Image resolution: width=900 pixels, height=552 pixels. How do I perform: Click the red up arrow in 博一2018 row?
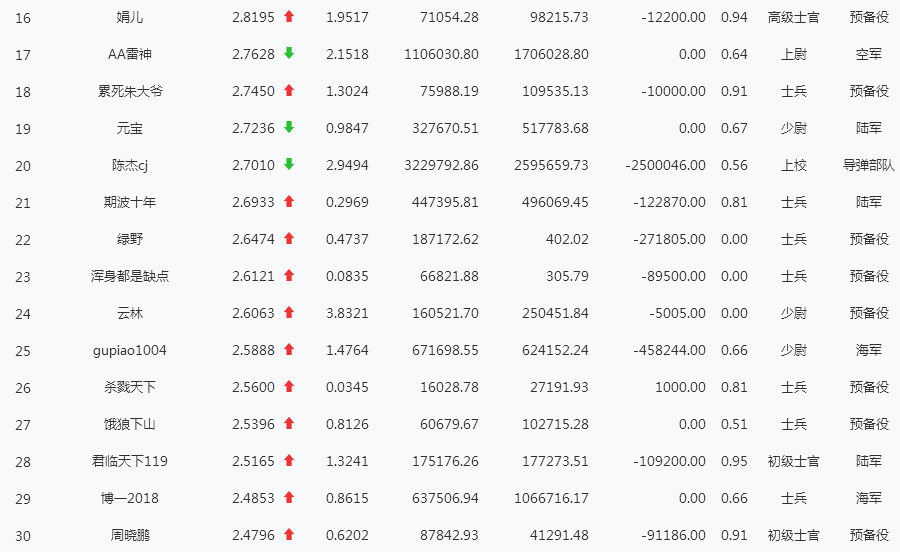click(x=289, y=497)
